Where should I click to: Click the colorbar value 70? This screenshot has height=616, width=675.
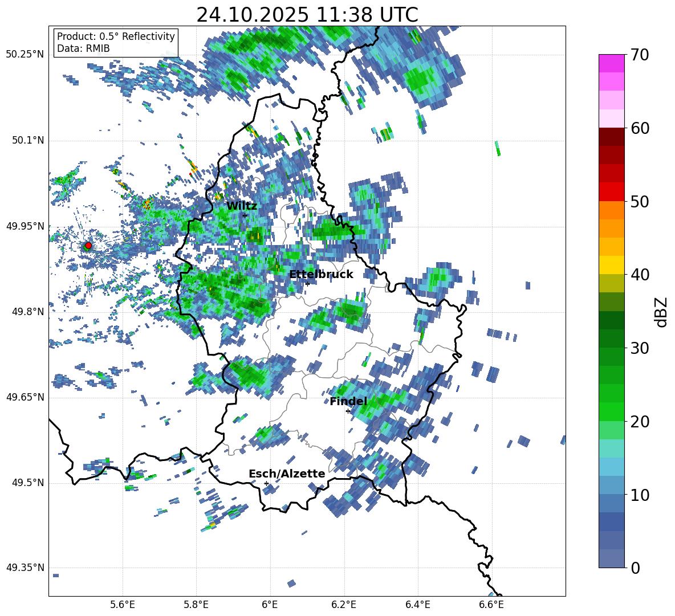(x=640, y=55)
